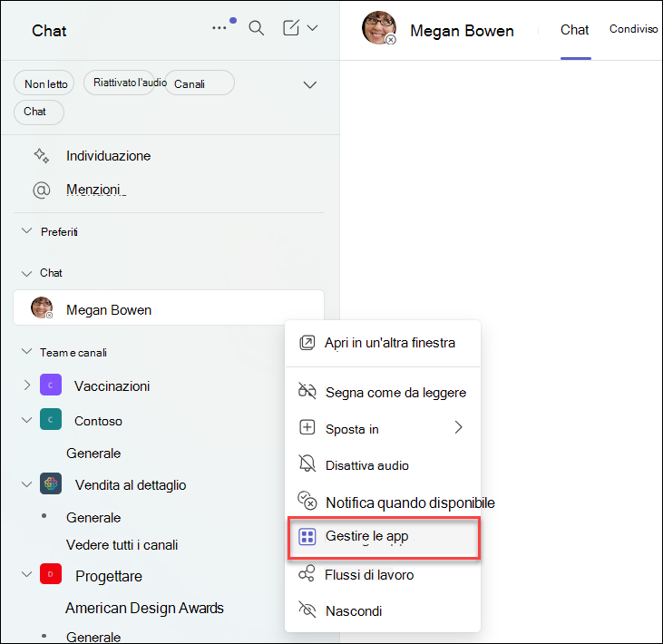Select the Chat filter chip
663x644 pixels.
click(x=38, y=112)
